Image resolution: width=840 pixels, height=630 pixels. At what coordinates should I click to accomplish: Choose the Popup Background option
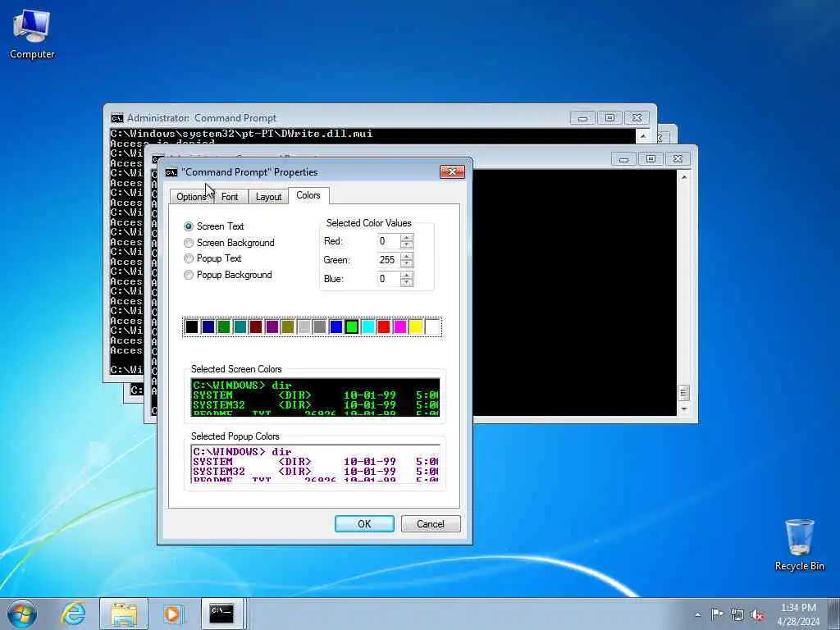(x=189, y=275)
